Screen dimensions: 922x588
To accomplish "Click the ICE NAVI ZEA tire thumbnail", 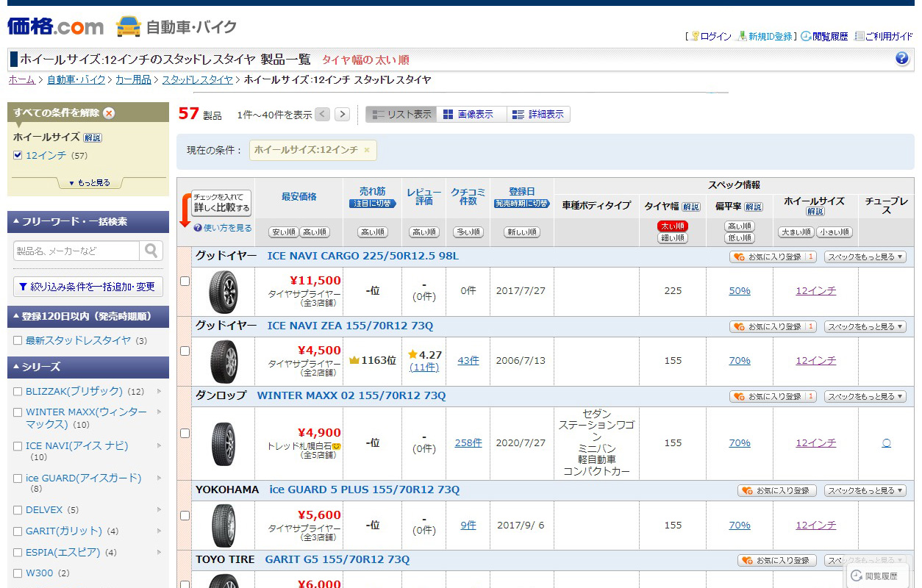I will click(224, 361).
